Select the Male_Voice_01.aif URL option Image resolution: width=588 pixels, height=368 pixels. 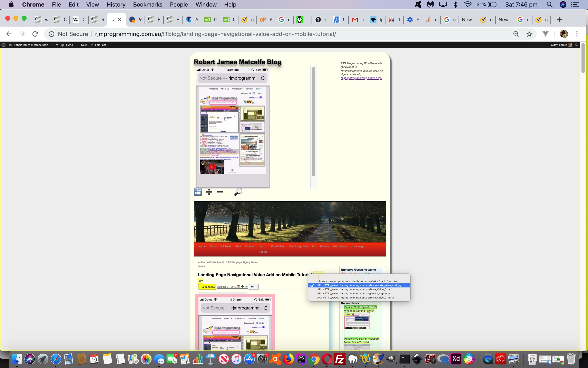(x=359, y=290)
